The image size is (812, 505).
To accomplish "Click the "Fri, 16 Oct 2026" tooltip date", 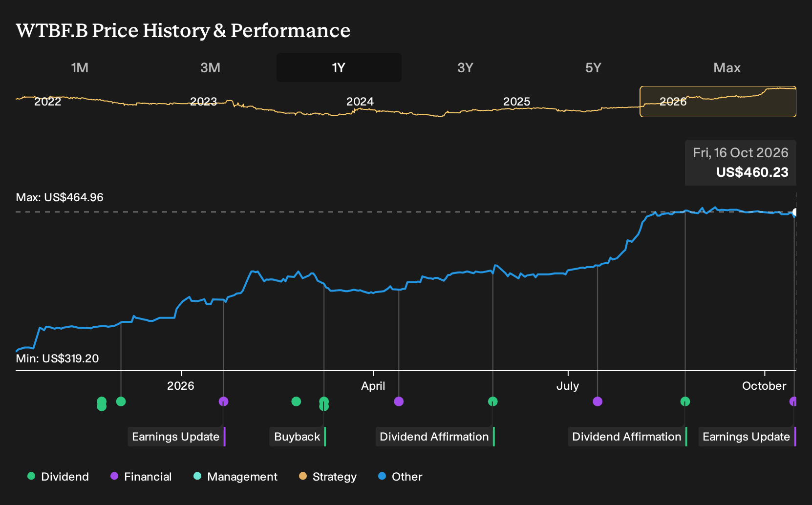I will point(741,153).
